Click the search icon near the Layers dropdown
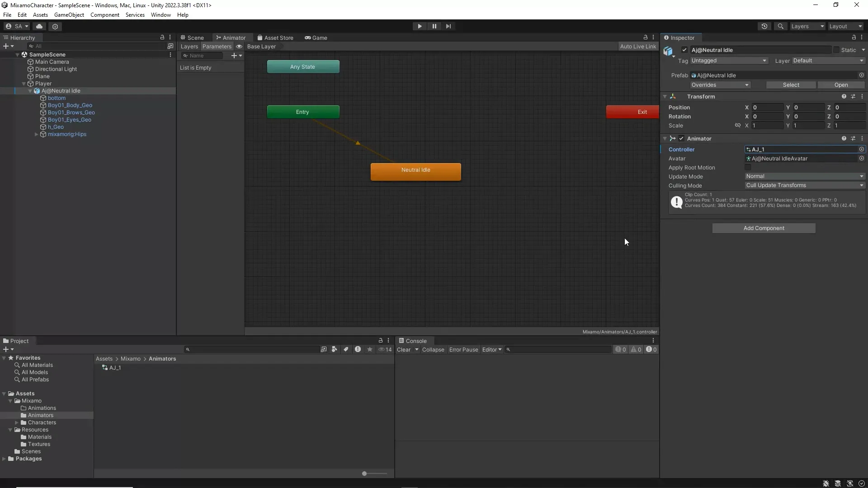Screen dimensions: 868x488 coord(781,26)
